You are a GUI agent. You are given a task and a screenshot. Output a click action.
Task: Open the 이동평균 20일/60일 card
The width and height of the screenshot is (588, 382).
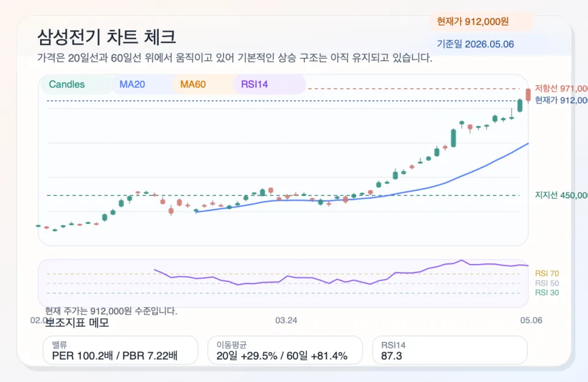point(285,350)
